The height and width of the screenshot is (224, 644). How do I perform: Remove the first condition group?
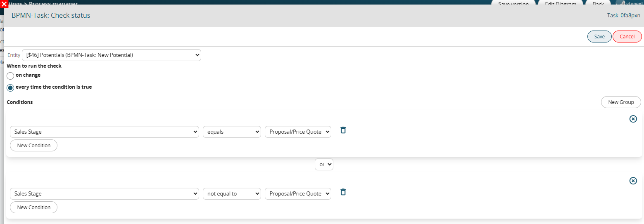click(633, 119)
